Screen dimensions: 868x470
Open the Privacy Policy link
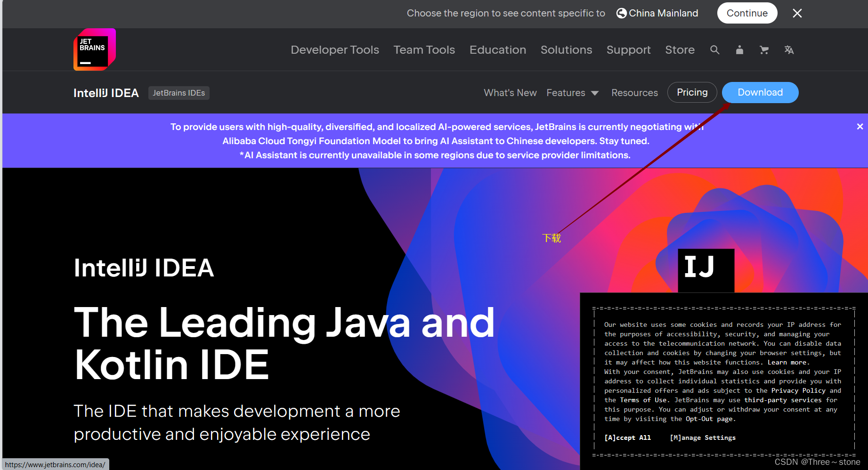(798, 390)
